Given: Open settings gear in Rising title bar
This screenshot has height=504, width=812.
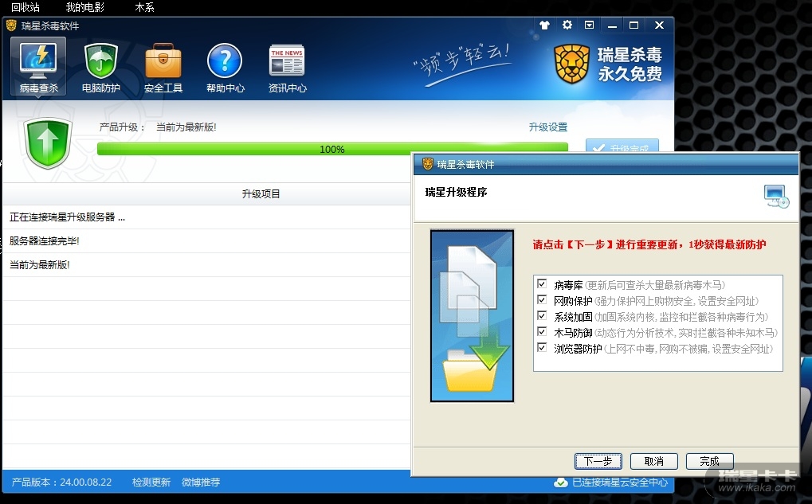Looking at the screenshot, I should pyautogui.click(x=567, y=25).
